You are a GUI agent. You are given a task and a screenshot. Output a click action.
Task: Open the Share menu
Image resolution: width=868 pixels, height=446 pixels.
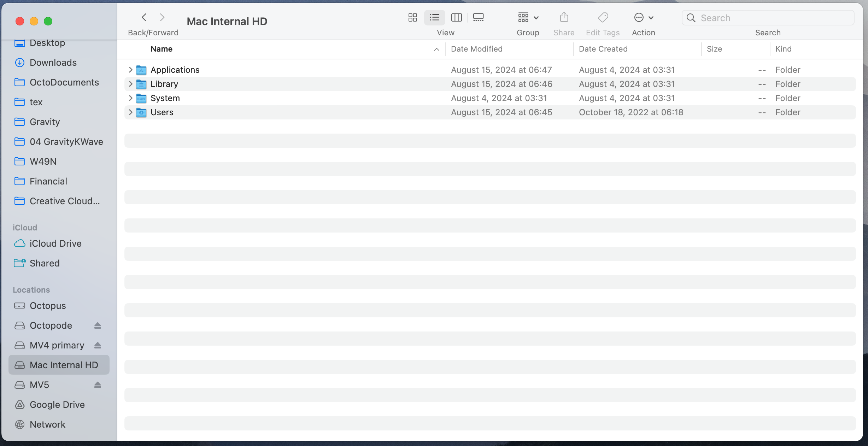(563, 17)
